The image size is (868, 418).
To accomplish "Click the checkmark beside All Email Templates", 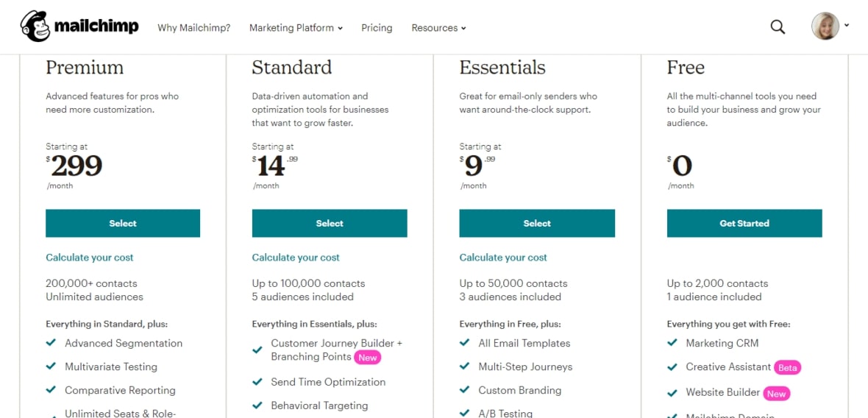I will tap(465, 343).
